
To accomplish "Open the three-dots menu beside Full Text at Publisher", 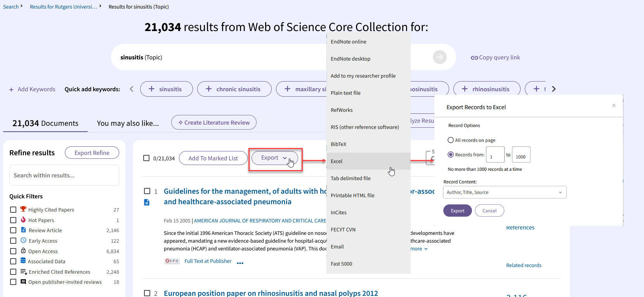I will click(x=240, y=263).
